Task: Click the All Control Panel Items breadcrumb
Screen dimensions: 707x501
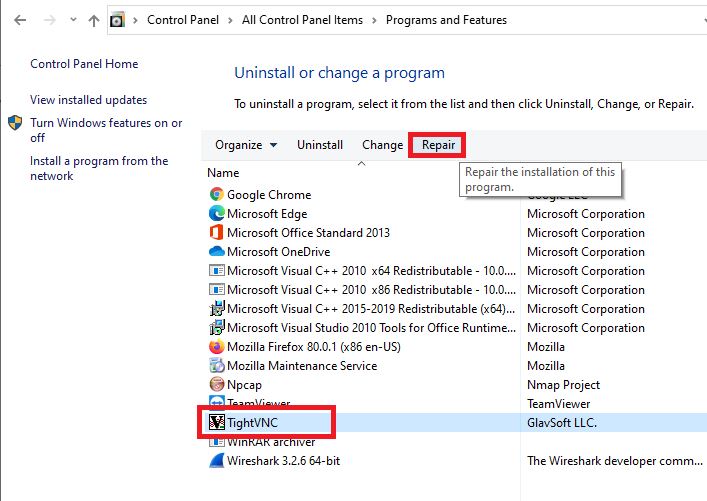Action: point(302,20)
